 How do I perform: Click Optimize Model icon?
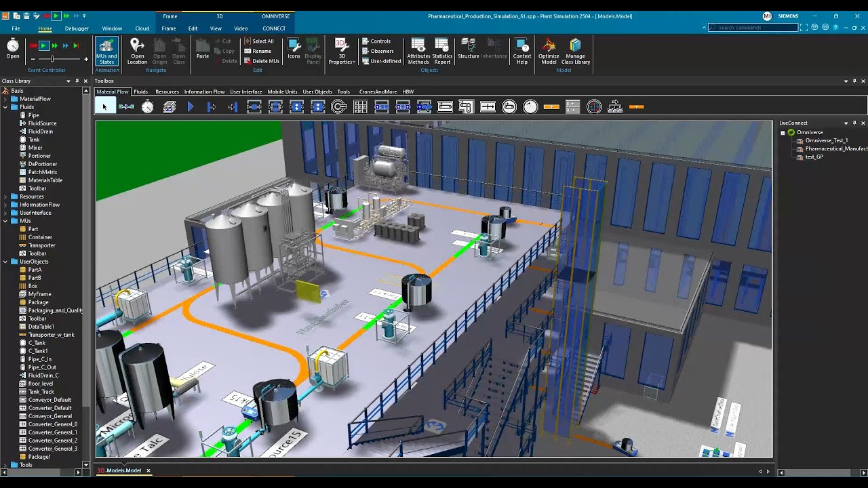[549, 52]
